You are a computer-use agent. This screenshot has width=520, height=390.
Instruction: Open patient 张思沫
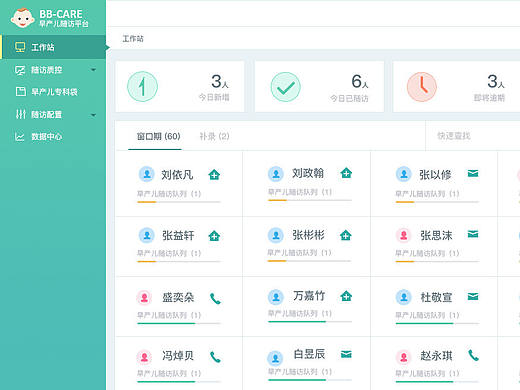[436, 236]
